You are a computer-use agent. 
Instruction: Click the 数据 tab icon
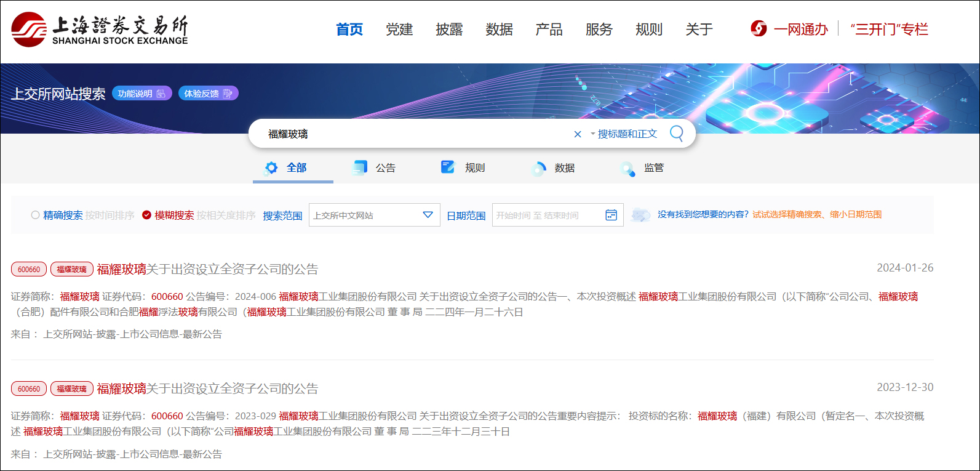coord(538,169)
